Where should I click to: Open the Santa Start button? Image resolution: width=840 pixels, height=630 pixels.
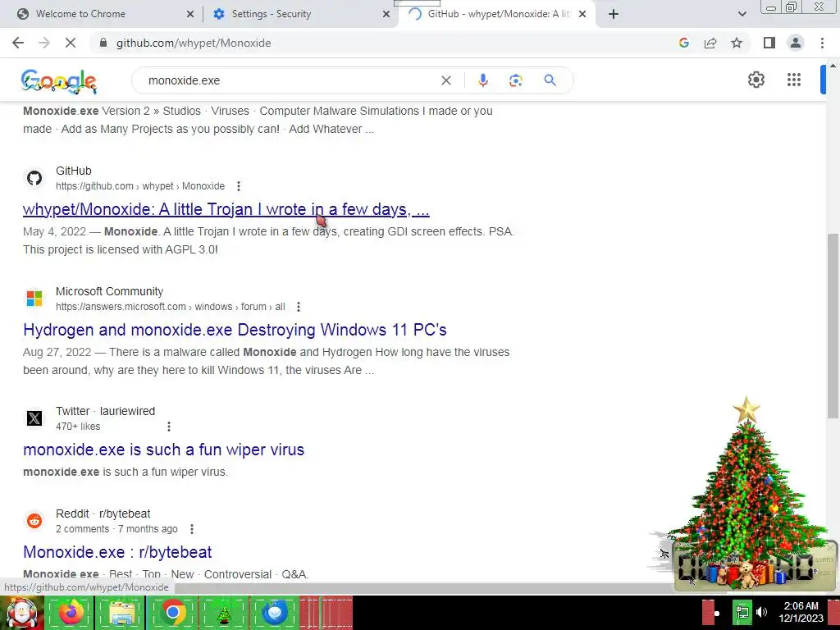(x=21, y=613)
